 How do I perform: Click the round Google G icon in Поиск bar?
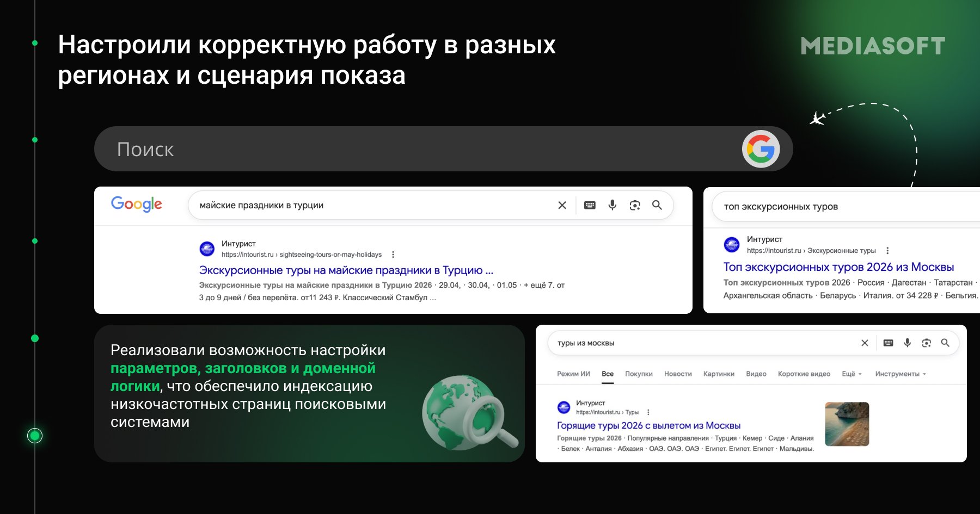(761, 149)
